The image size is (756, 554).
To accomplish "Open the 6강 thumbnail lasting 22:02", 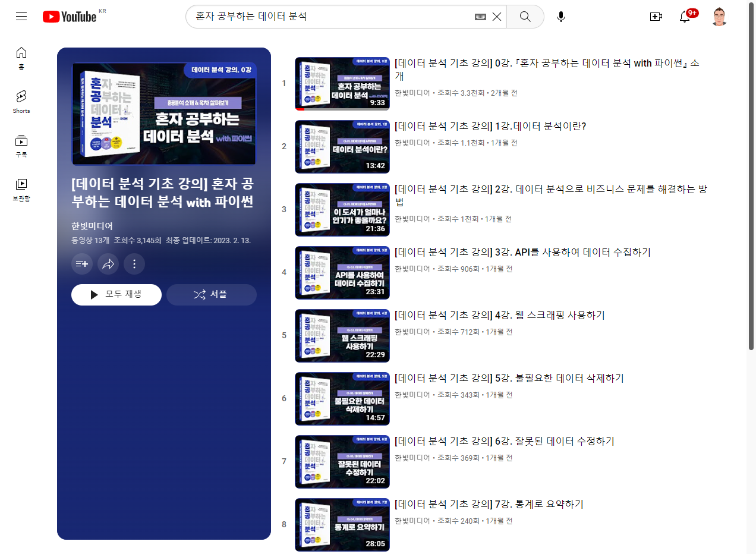I will (342, 462).
